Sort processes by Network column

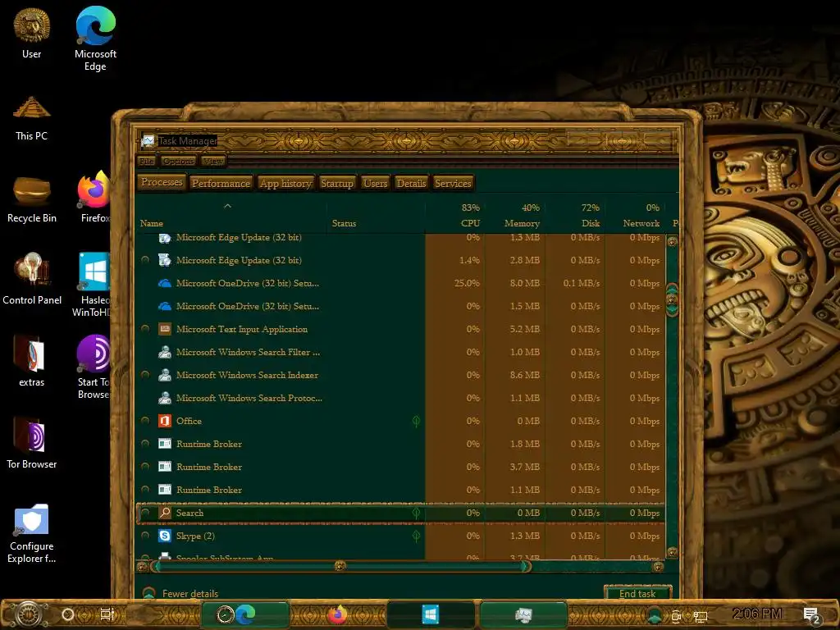tap(635, 216)
